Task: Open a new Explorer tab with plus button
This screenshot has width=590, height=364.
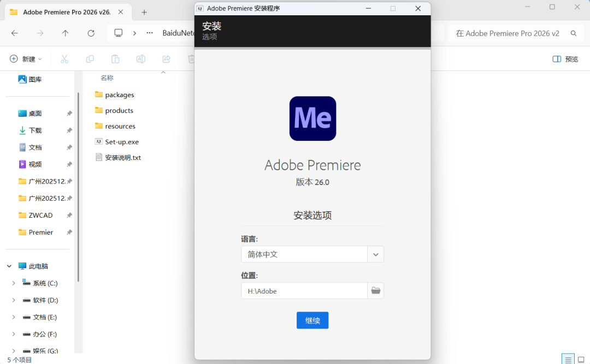Action: (144, 12)
